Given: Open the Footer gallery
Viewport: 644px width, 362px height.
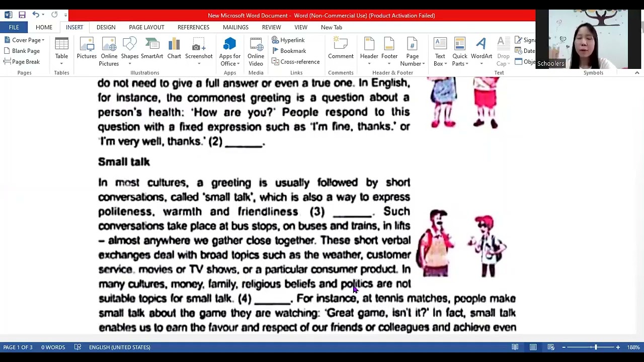Looking at the screenshot, I should pyautogui.click(x=389, y=51).
